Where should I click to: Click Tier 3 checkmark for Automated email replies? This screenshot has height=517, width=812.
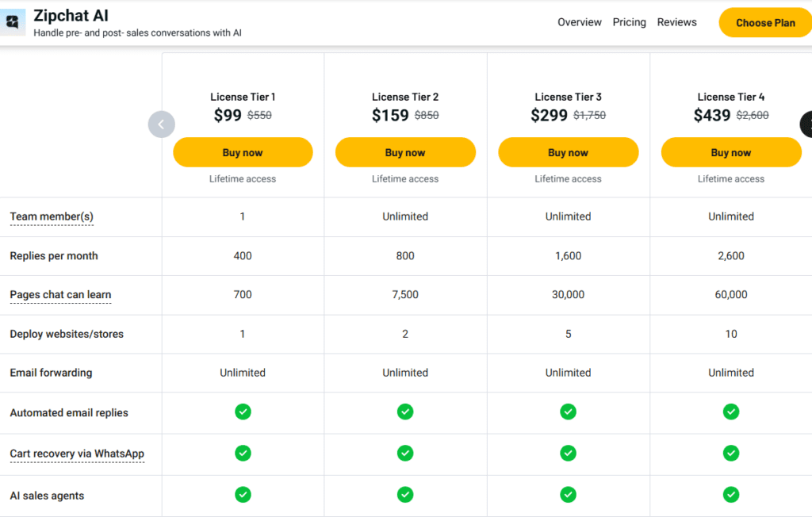(x=568, y=412)
